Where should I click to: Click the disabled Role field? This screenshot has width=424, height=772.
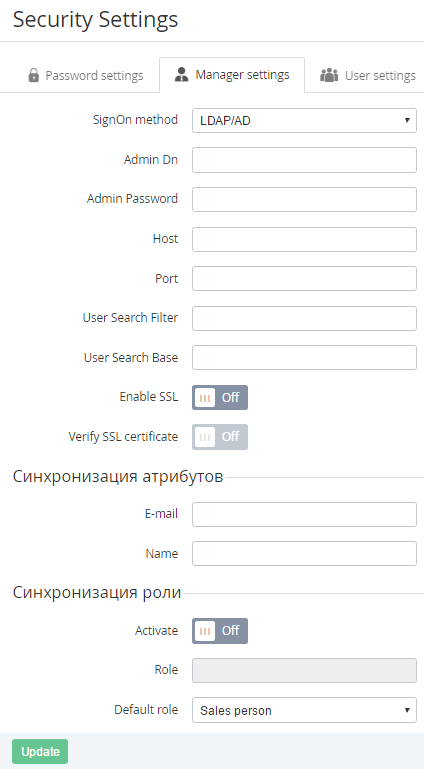coord(304,671)
